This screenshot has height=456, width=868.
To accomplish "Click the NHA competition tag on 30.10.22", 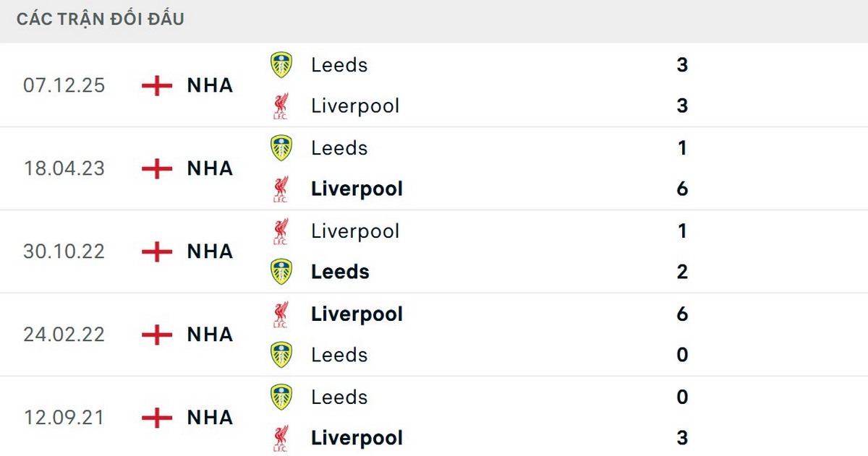I will tap(210, 251).
